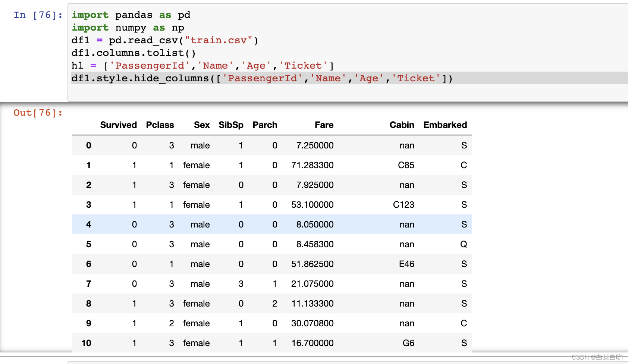Click the Survived column header

118,125
